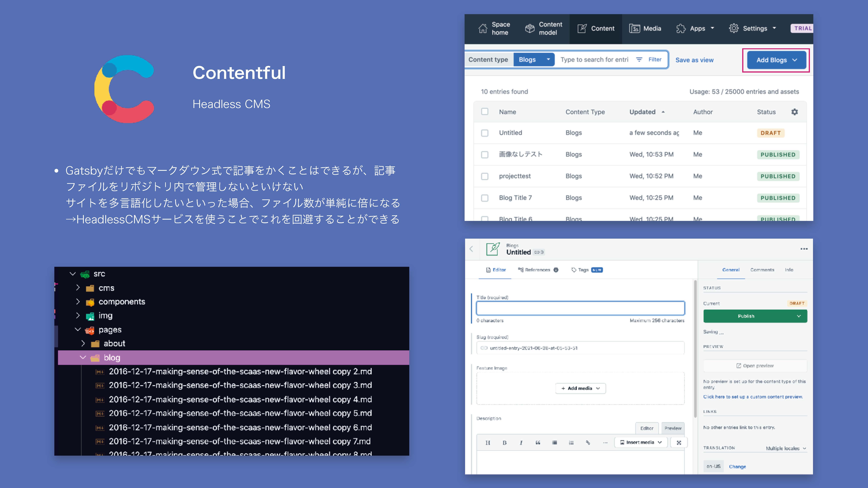Collapse the blog folder
Image resolution: width=868 pixels, height=488 pixels.
[83, 357]
